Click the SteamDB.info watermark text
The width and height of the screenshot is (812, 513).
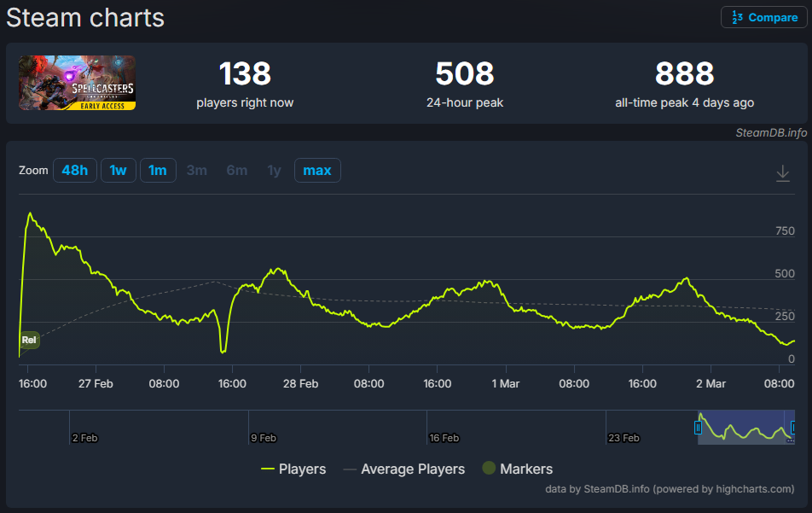point(771,132)
